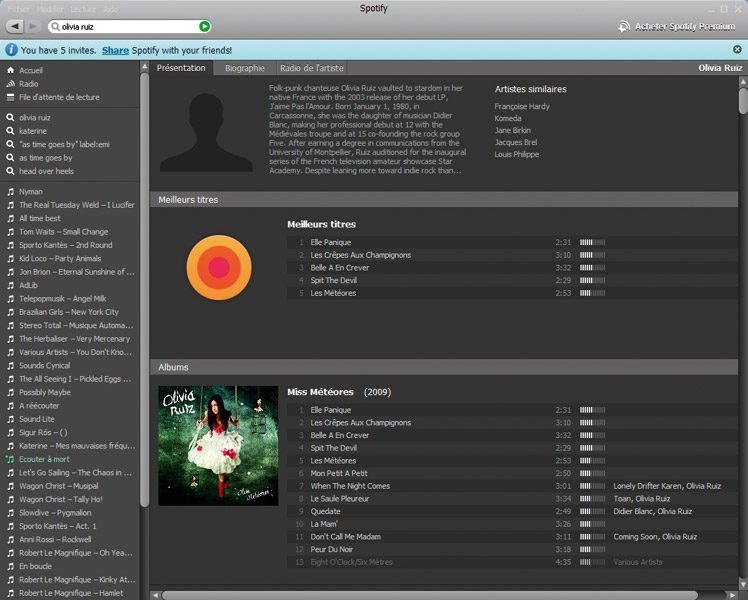Image resolution: width=748 pixels, height=600 pixels.
Task: Open Tom Waits – Small Change playlist
Action: click(x=63, y=231)
